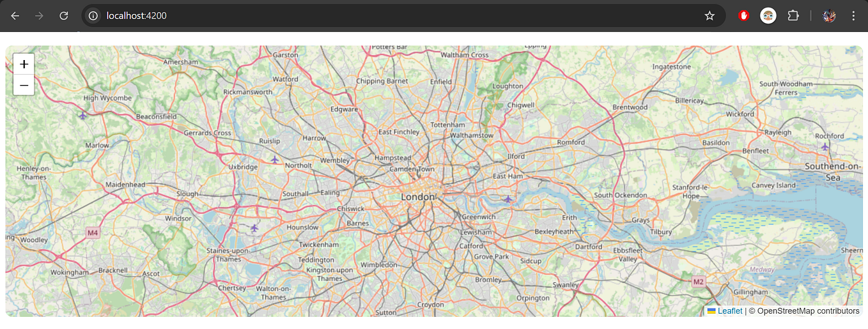
Task: Click the Amersham label on the map
Action: click(x=180, y=62)
